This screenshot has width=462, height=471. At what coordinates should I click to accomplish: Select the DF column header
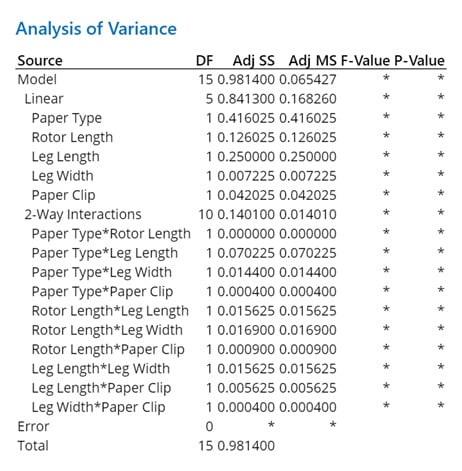click(x=204, y=61)
